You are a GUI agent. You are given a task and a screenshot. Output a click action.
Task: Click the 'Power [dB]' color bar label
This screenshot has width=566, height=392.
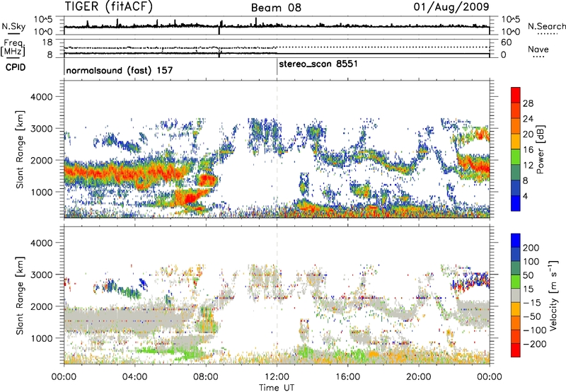[540, 149]
